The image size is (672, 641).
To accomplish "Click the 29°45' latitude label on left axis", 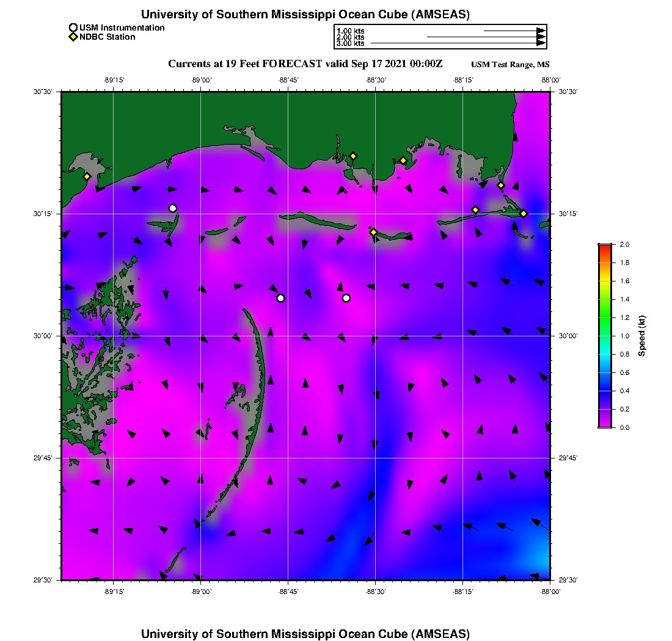I will 43,458.
